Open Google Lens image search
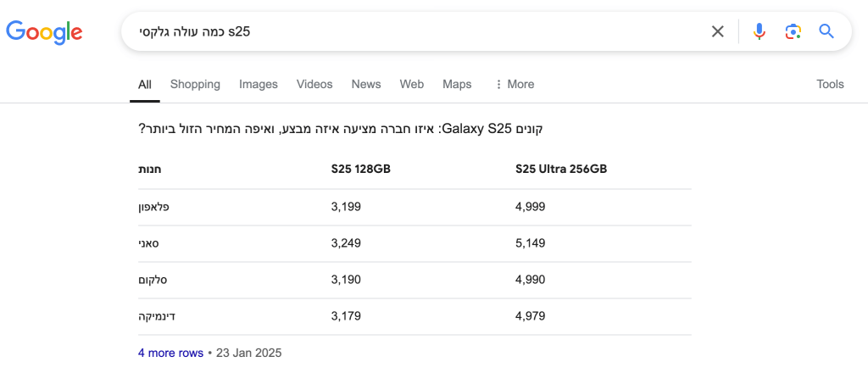The height and width of the screenshot is (373, 868). (x=793, y=31)
